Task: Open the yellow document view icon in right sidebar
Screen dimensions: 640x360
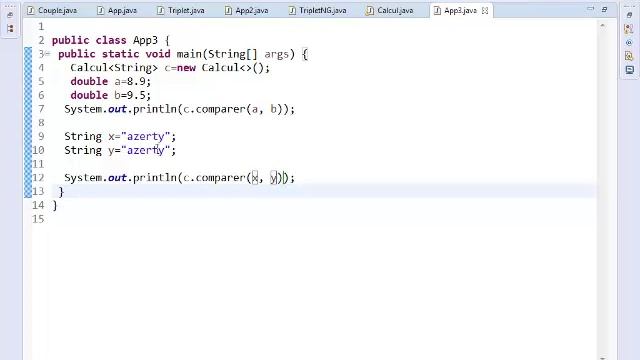Action: click(x=629, y=56)
